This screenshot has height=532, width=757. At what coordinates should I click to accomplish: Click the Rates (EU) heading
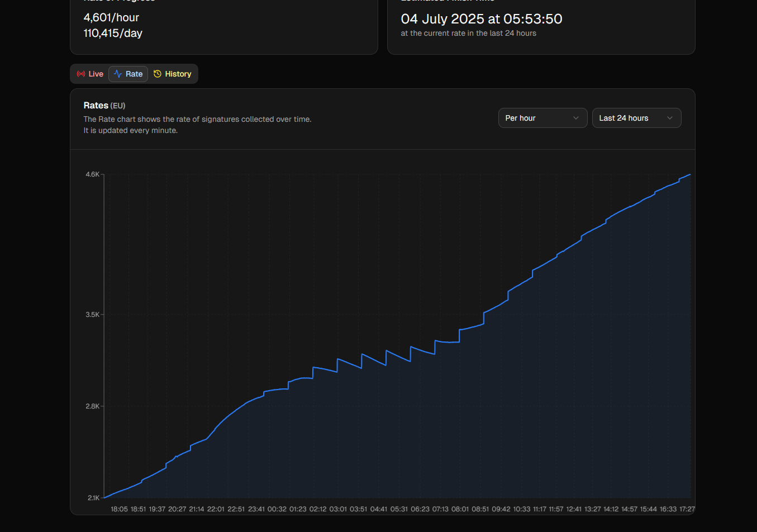point(104,105)
